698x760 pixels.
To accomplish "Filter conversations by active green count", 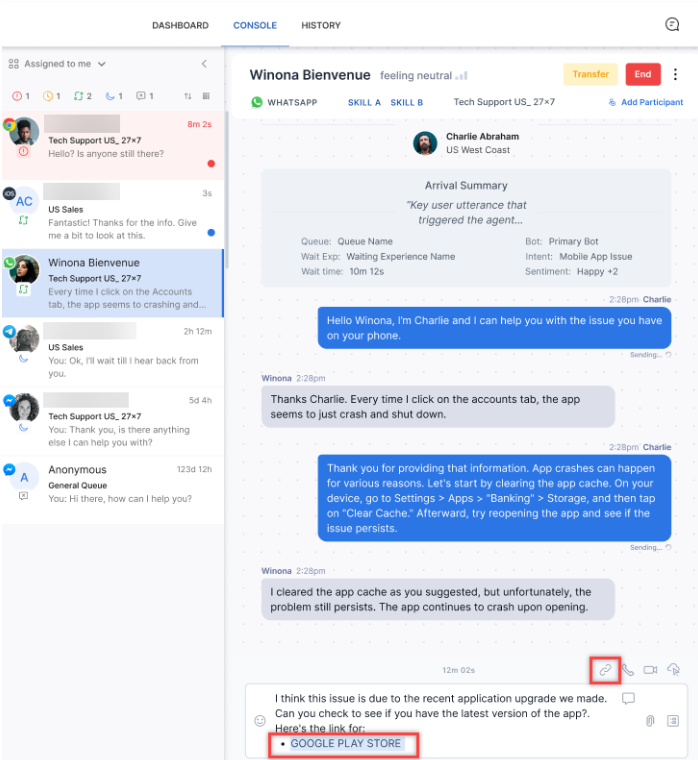I will tap(82, 96).
